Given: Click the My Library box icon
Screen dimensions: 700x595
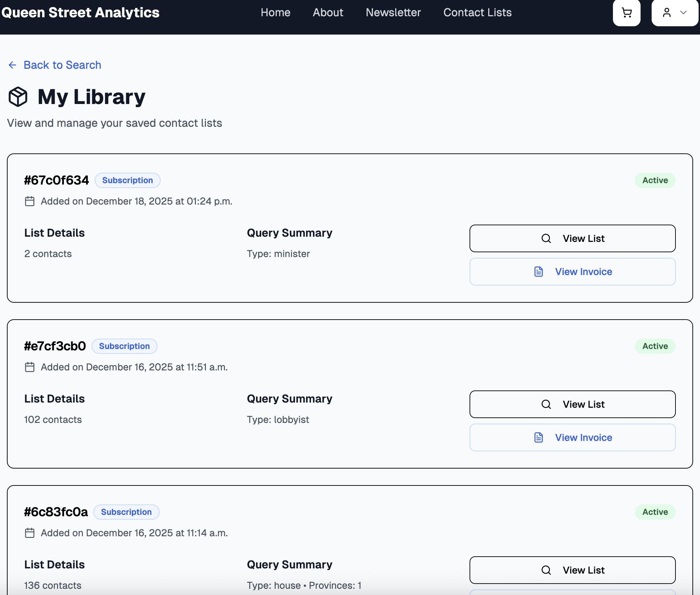Looking at the screenshot, I should coord(18,97).
